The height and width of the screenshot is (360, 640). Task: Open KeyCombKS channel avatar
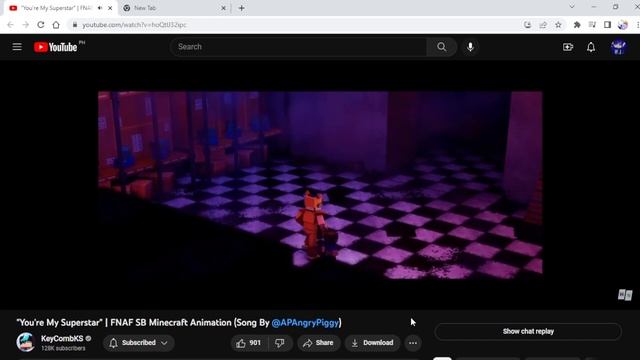(25, 342)
